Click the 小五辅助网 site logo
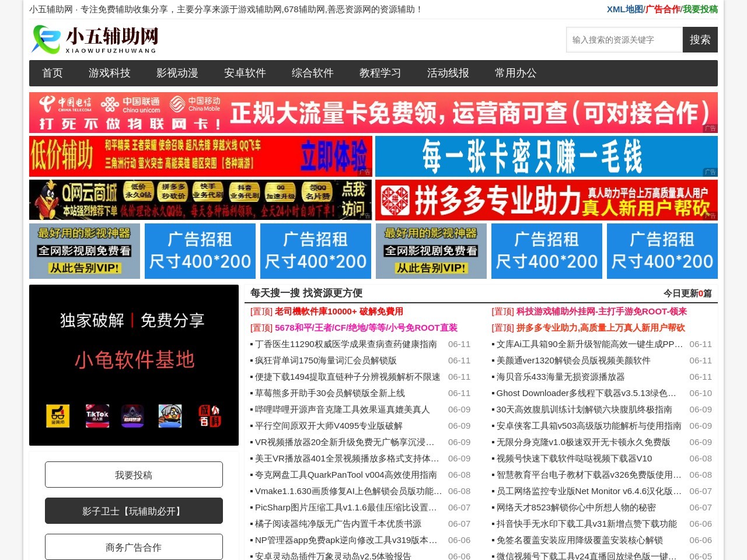Screen dimensions: 747x560 click(x=95, y=40)
